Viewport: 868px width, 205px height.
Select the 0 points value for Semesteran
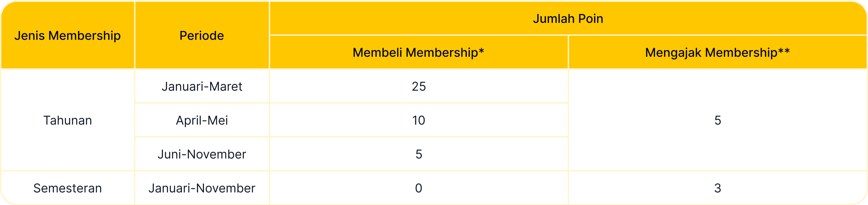click(418, 188)
